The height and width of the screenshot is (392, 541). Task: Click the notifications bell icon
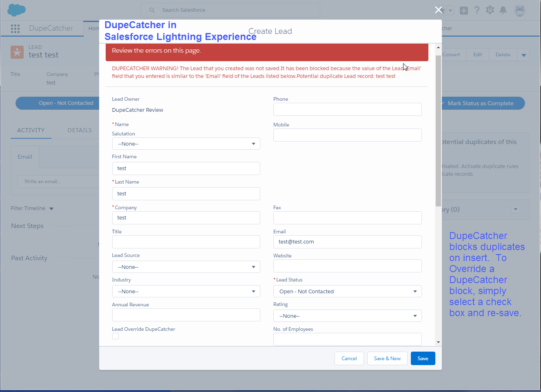pos(503,10)
